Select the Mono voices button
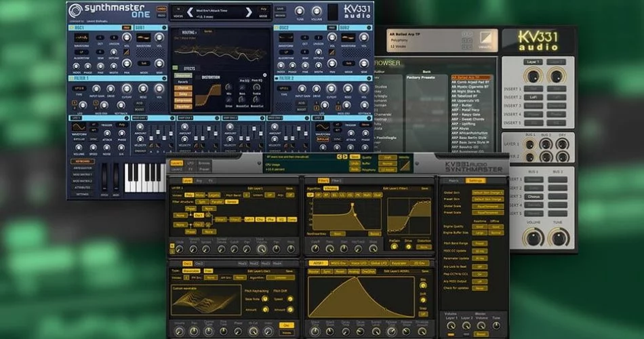The image size is (644, 339). click(x=199, y=195)
